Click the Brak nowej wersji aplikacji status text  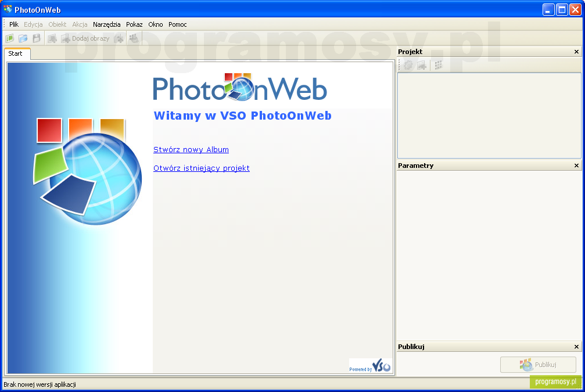pos(40,384)
